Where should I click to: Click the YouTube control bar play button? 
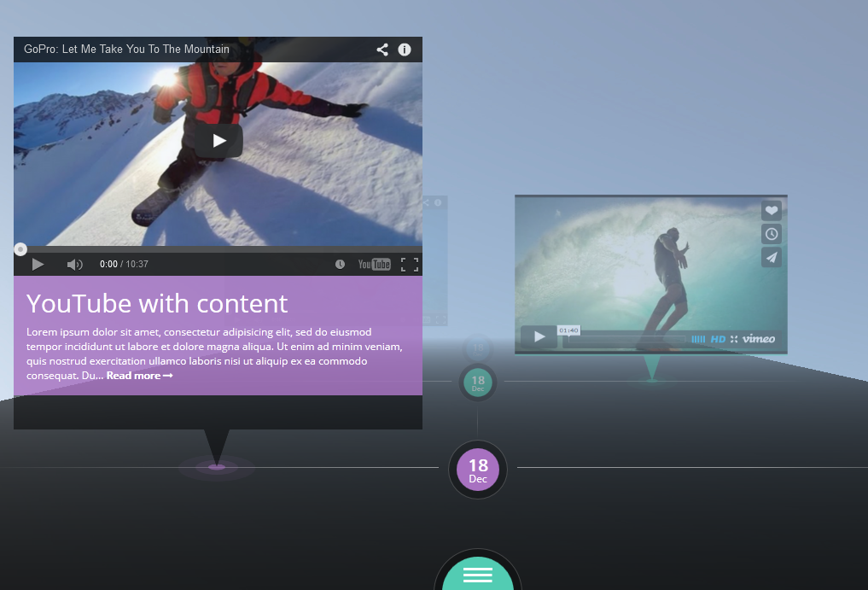(x=38, y=264)
